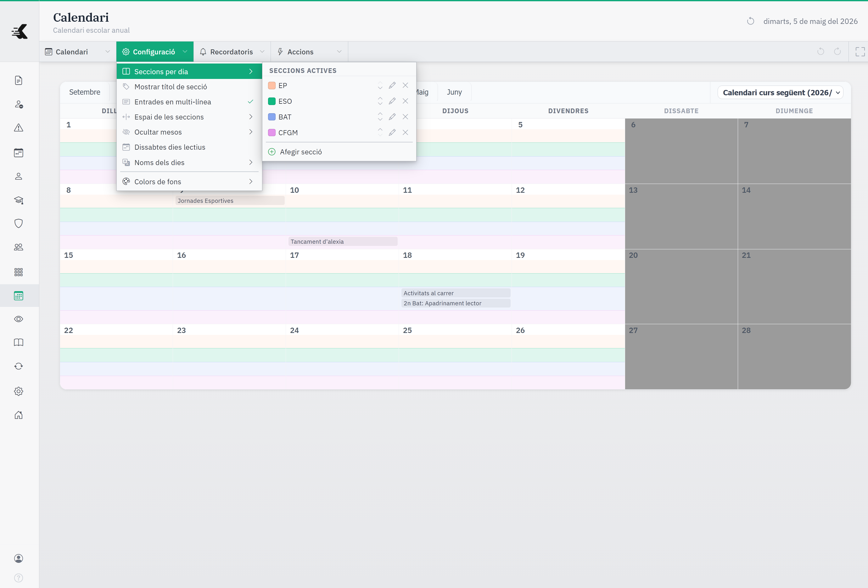868x588 pixels.
Task: Open the Accions dropdown
Action: (309, 52)
